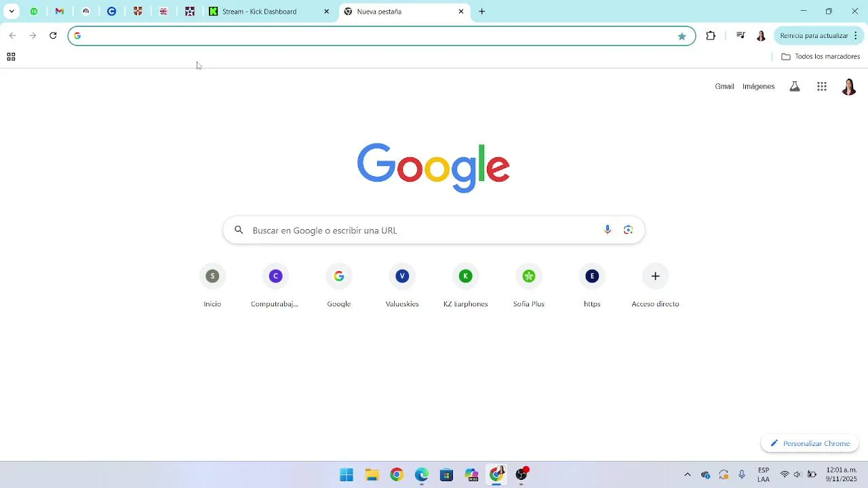Screen dimensions: 868x488
Task: Close the Stream - Kick Dashboard tab
Action: click(326, 12)
